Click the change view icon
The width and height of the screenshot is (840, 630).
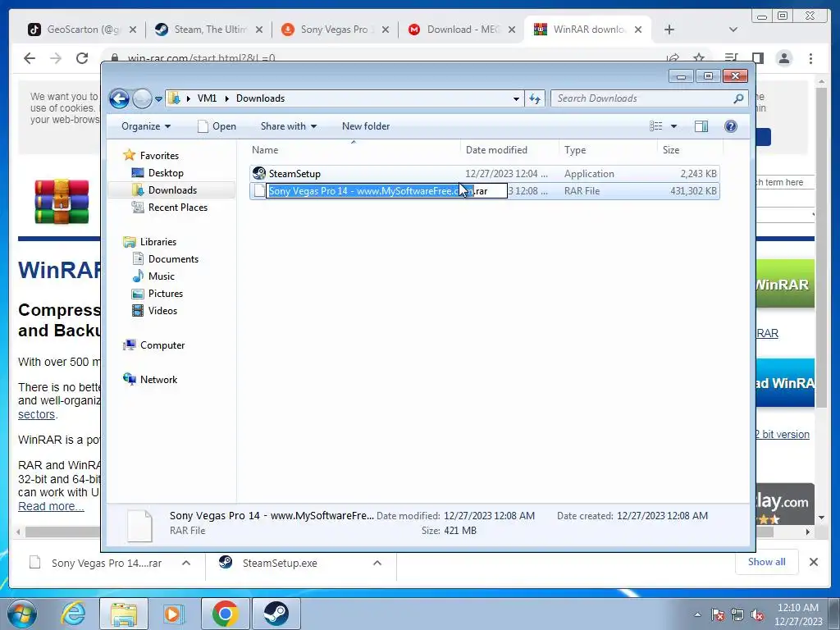[x=656, y=126]
